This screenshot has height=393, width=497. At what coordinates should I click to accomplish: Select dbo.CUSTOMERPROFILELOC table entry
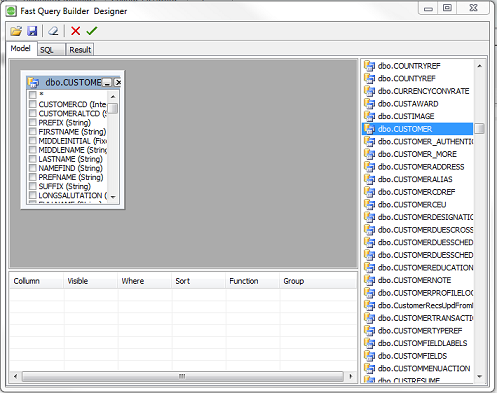coord(418,293)
